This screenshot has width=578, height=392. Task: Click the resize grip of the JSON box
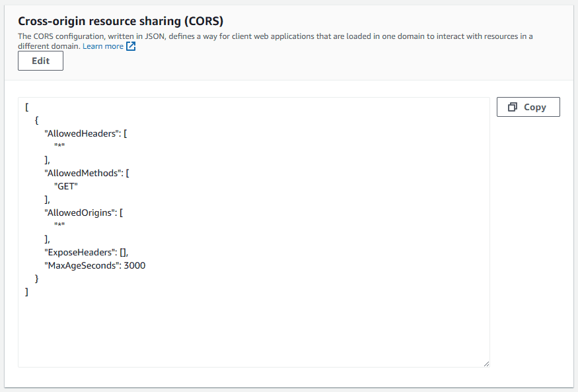(x=487, y=362)
